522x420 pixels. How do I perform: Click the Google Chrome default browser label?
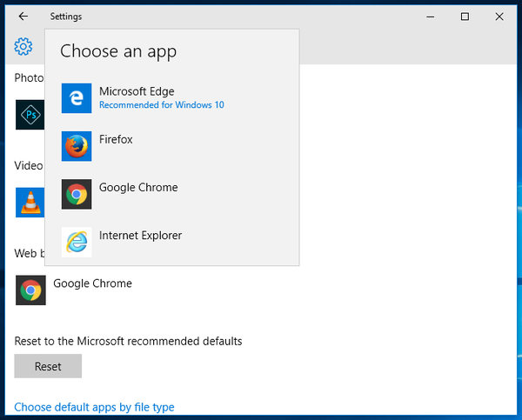[x=92, y=283]
